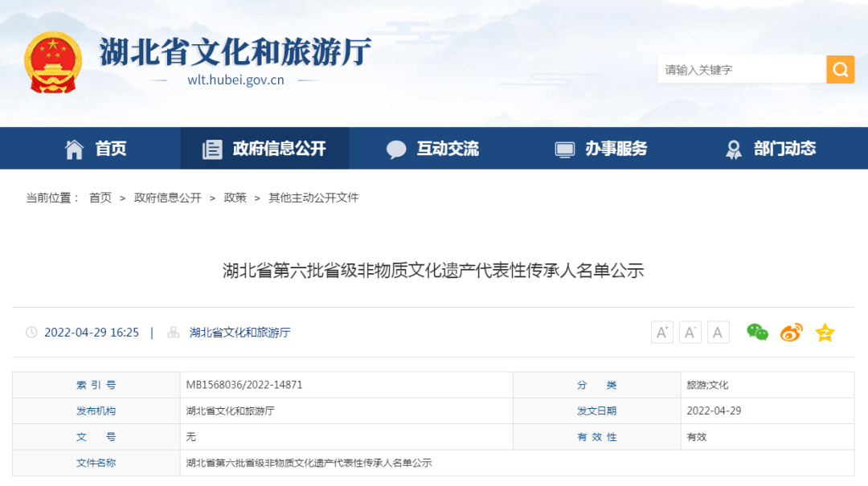Image resolution: width=868 pixels, height=486 pixels.
Task: Click the national emblem logo
Action: click(x=53, y=59)
